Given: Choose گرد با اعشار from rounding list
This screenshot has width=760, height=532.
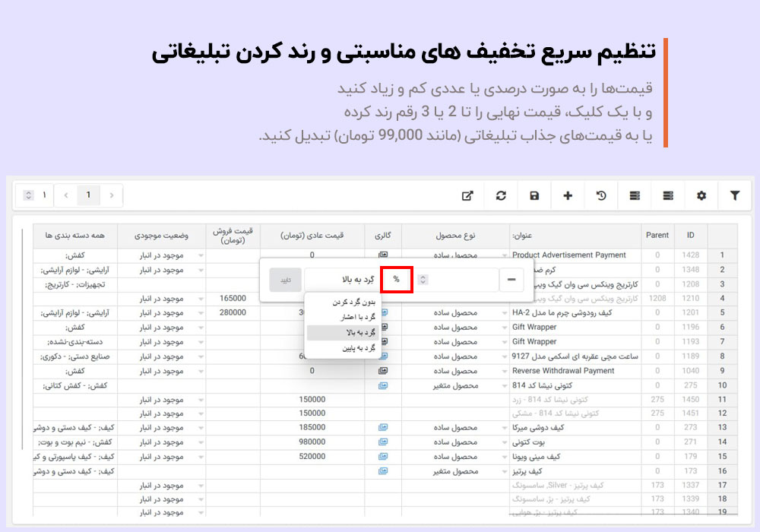Looking at the screenshot, I should click(358, 318).
